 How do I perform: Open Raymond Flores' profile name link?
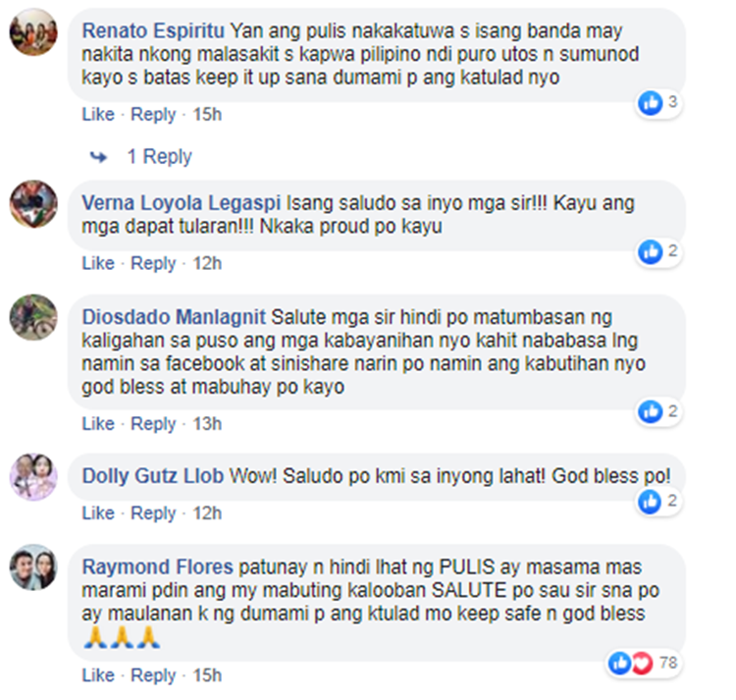pos(157,567)
